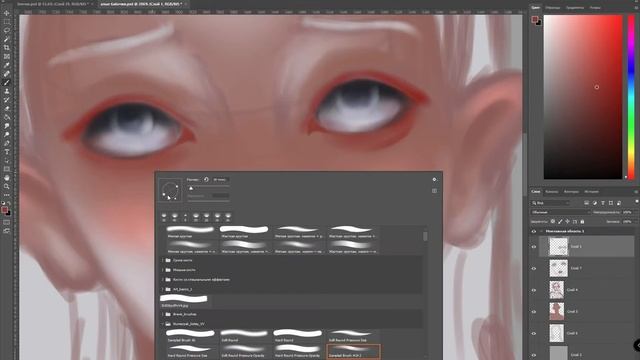
Task: Lock transparent pixels in Layers panel
Action: [x=553, y=222]
